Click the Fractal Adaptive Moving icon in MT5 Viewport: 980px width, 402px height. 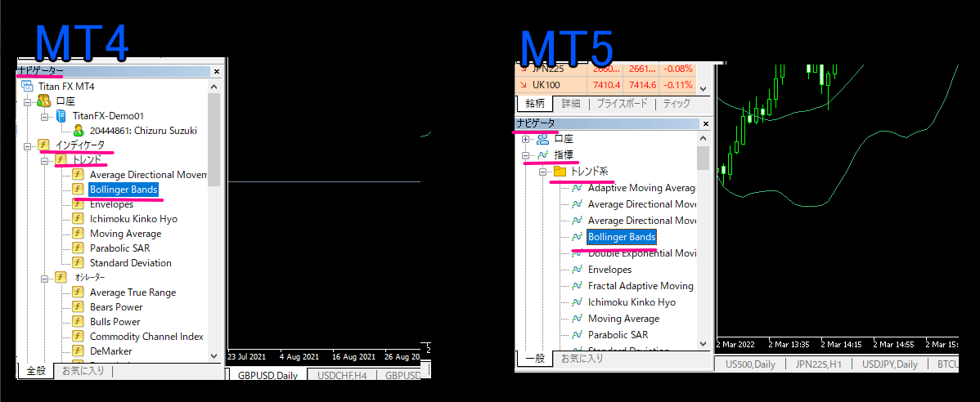pyautogui.click(x=577, y=286)
